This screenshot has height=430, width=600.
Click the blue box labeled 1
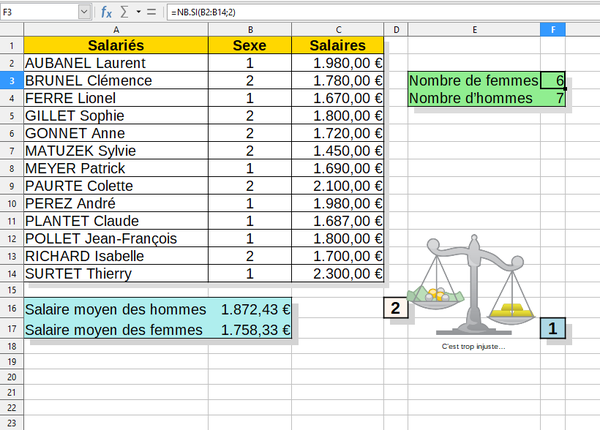coord(553,328)
